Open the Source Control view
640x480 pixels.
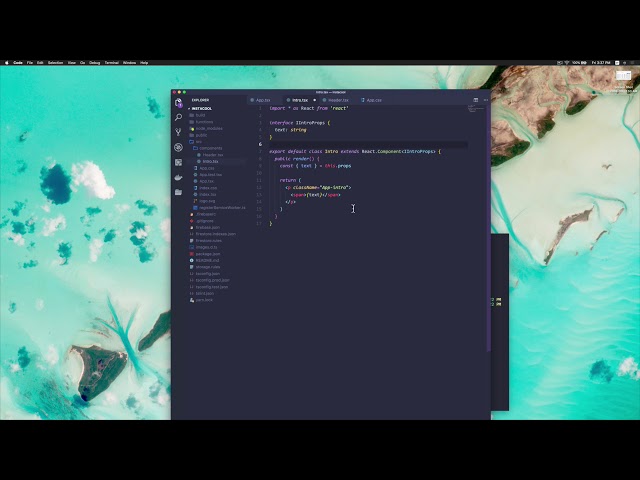[x=178, y=132]
